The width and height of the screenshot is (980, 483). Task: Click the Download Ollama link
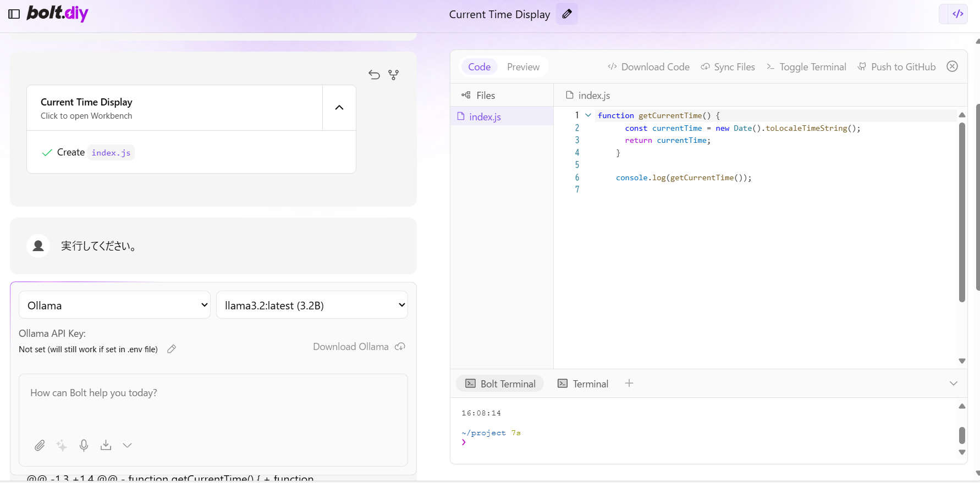[x=359, y=347]
